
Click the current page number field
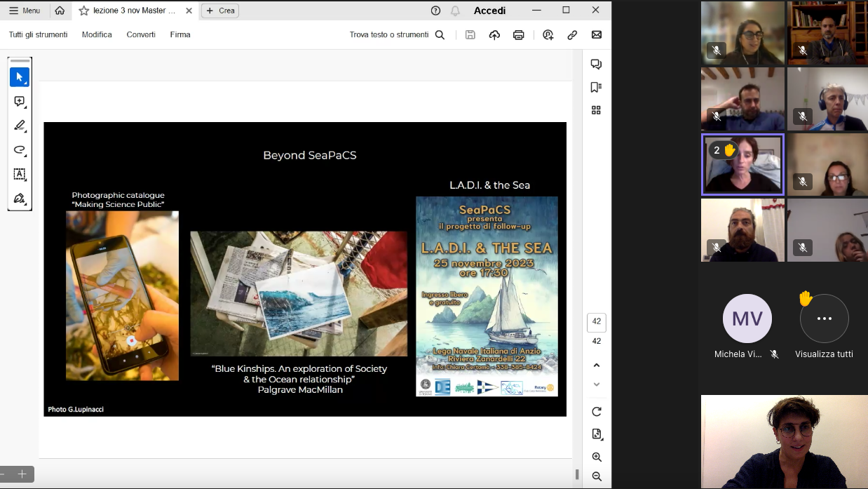tap(596, 322)
